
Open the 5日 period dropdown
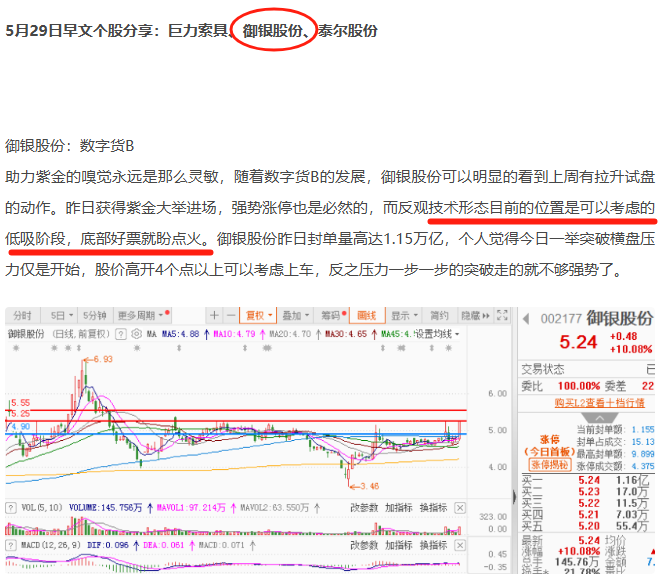[x=61, y=316]
